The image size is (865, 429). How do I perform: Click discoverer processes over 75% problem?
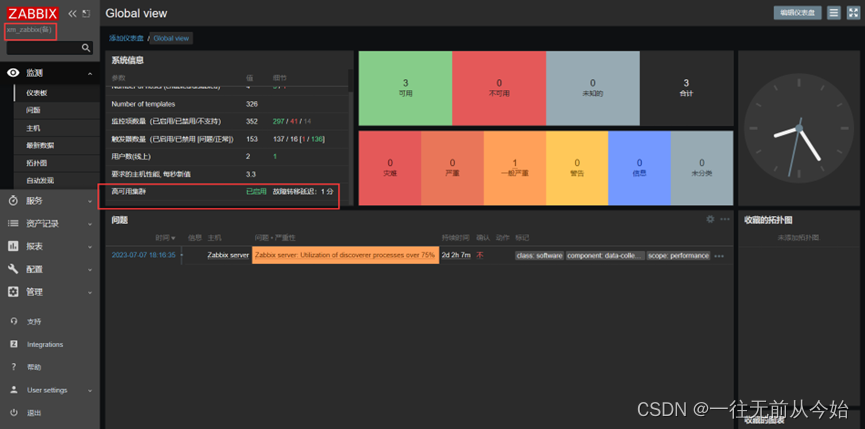[345, 255]
